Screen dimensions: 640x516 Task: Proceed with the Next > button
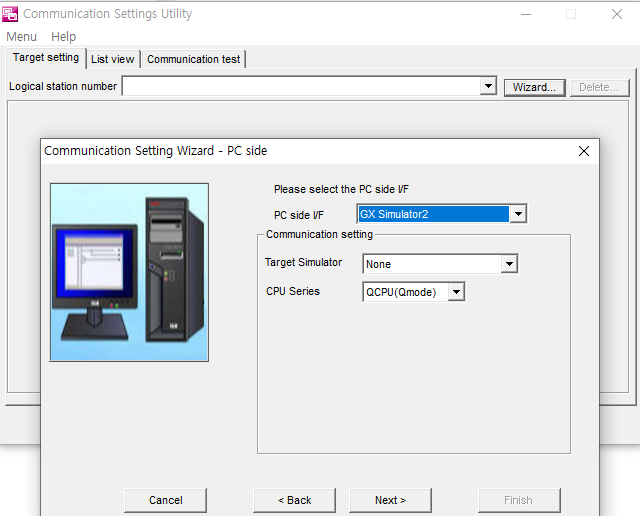(x=390, y=500)
